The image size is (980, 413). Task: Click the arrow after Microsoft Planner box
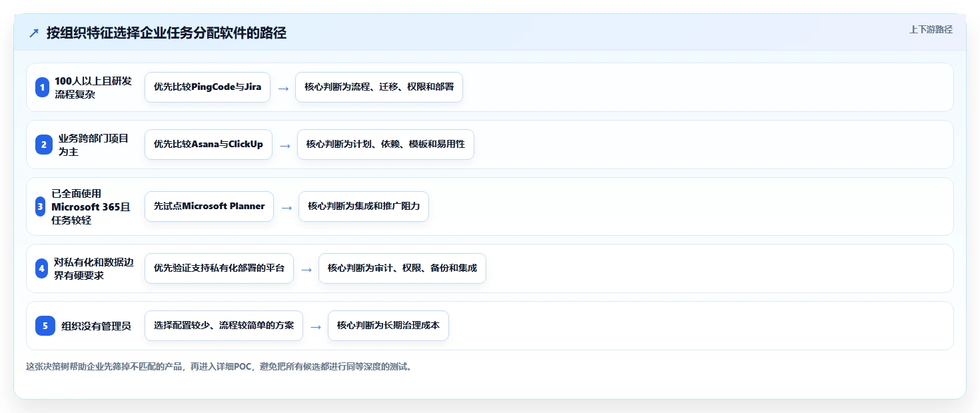286,207
